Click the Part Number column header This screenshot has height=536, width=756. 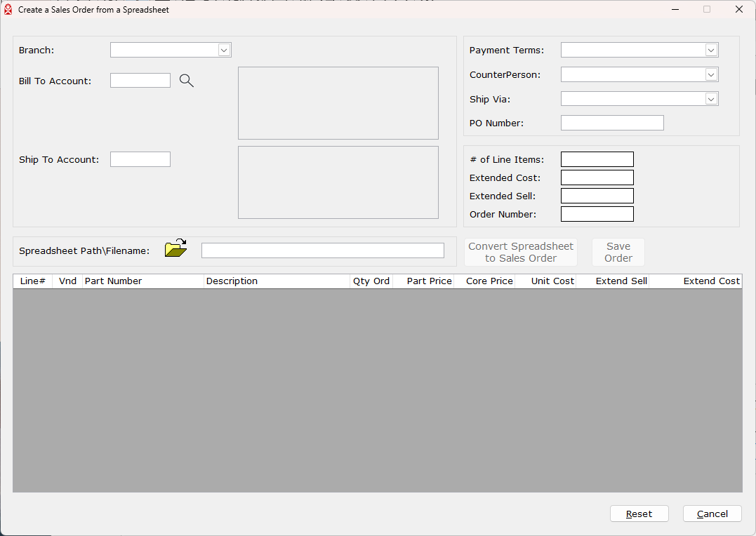142,281
